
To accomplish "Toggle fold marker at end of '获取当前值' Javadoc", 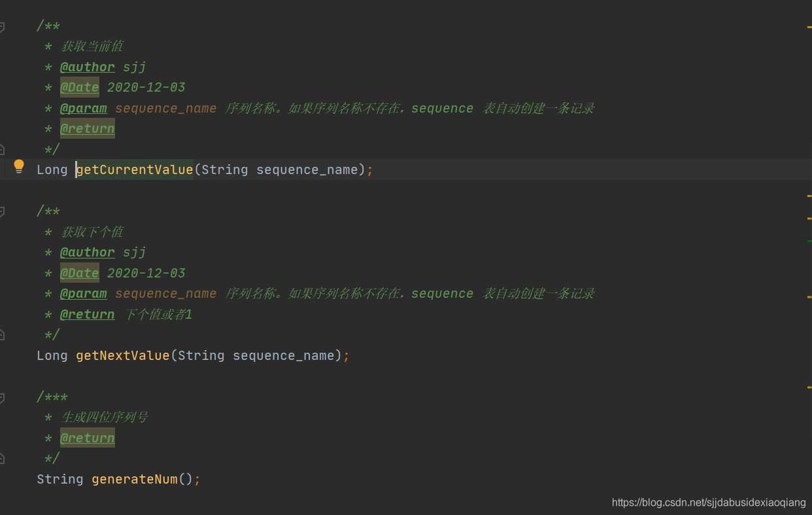I will point(1,149).
